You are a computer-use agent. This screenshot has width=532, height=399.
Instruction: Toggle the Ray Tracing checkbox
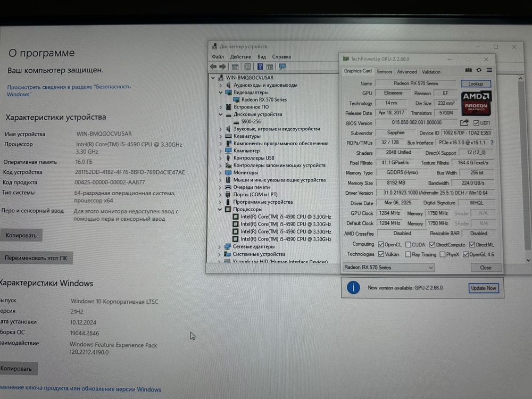408,254
